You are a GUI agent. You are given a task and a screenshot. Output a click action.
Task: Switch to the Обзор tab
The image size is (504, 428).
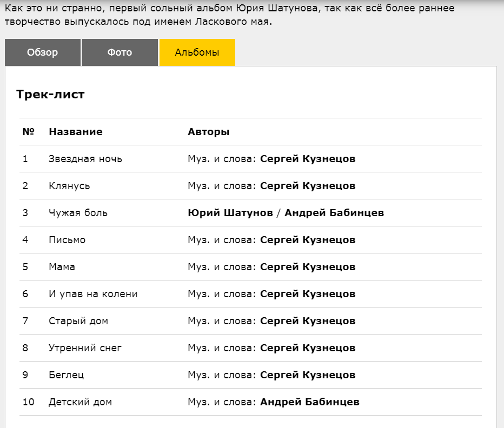click(x=42, y=52)
